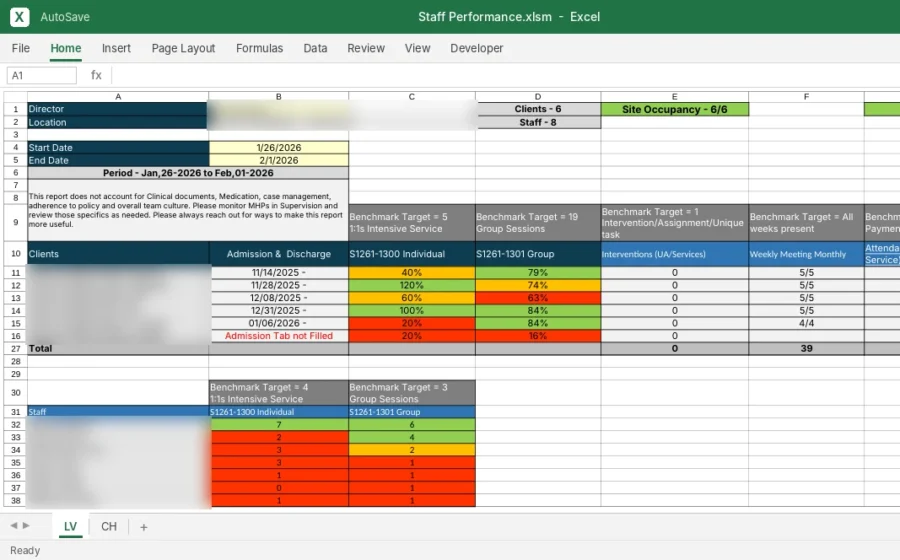Click the 4/4 weekly meeting cell

coord(806,323)
